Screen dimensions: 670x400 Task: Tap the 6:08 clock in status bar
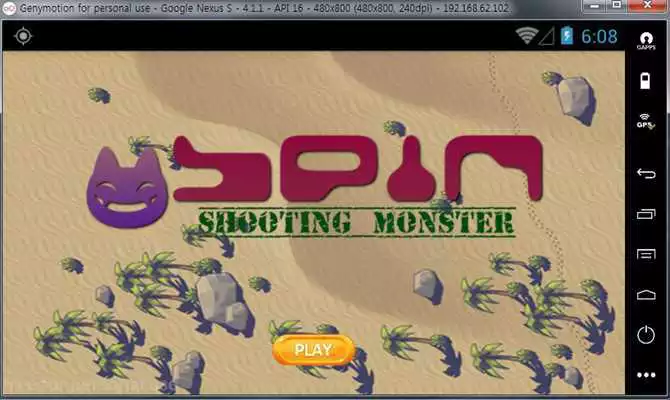coord(599,36)
